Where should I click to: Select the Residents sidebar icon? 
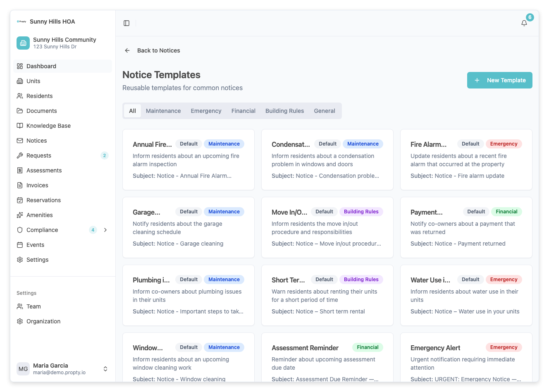[x=20, y=96]
